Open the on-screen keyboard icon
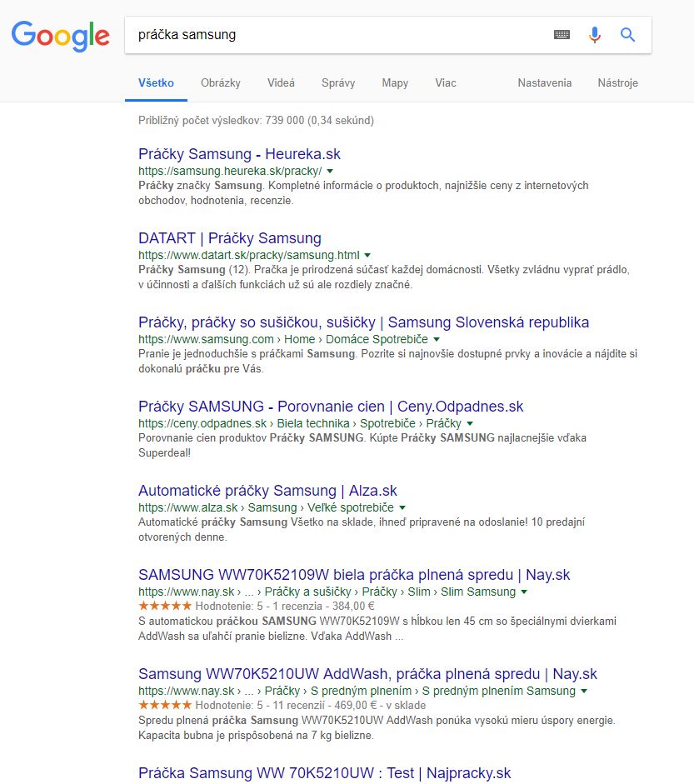 [x=562, y=34]
